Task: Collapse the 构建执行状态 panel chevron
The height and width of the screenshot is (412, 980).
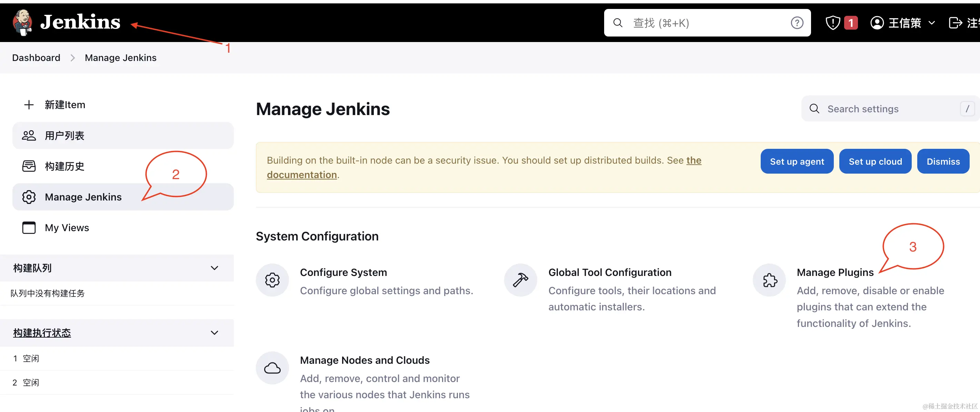Action: (x=214, y=332)
